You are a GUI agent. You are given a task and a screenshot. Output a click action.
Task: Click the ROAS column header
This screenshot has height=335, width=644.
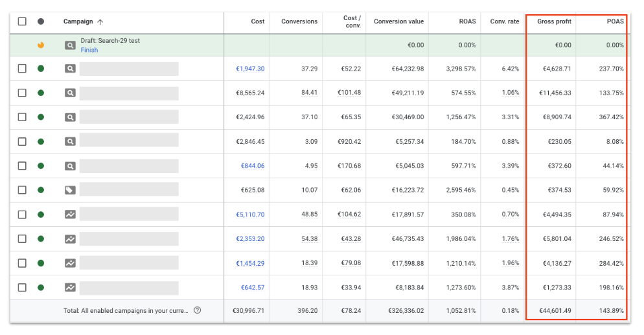[466, 21]
